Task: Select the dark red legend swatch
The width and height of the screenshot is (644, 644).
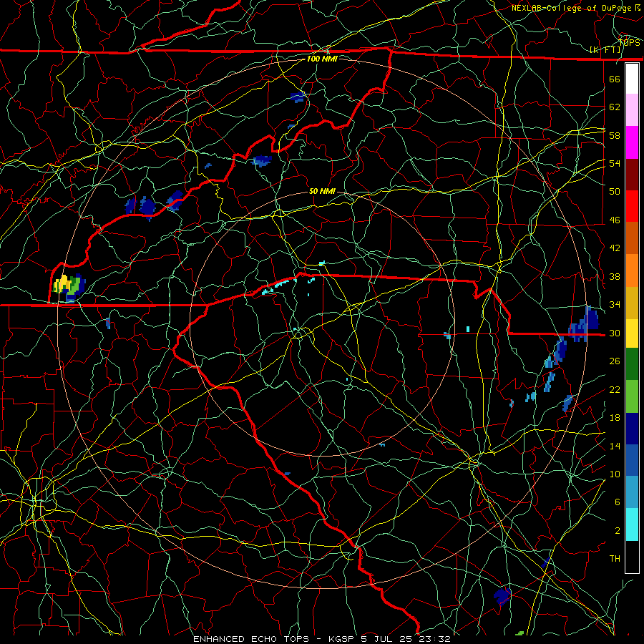Action: [x=632, y=175]
